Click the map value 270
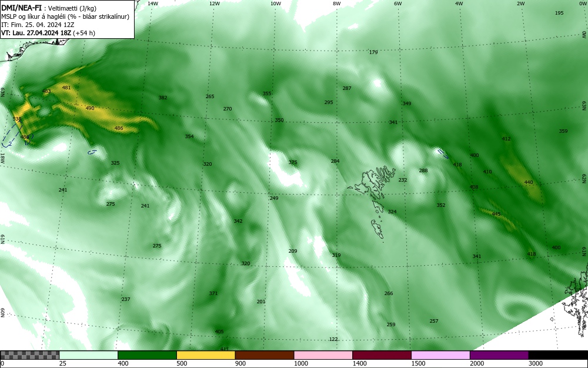This screenshot has height=368, width=588. pos(228,109)
